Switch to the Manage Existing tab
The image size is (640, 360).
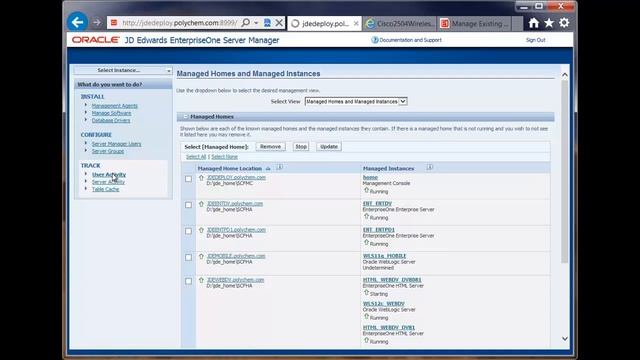pyautogui.click(x=474, y=24)
